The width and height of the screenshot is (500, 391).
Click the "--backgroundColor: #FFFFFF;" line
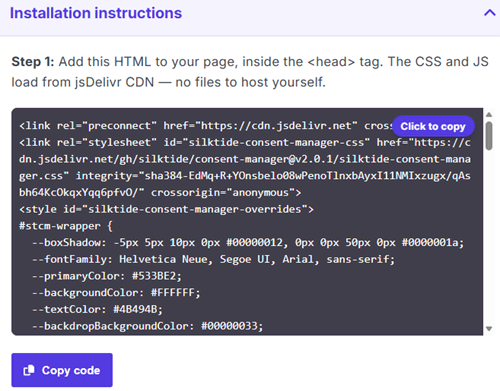(116, 293)
